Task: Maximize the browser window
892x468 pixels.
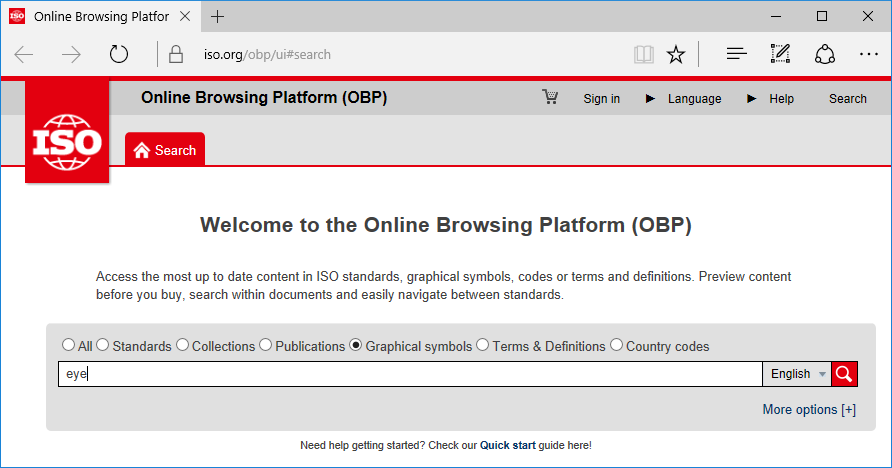Action: click(821, 16)
